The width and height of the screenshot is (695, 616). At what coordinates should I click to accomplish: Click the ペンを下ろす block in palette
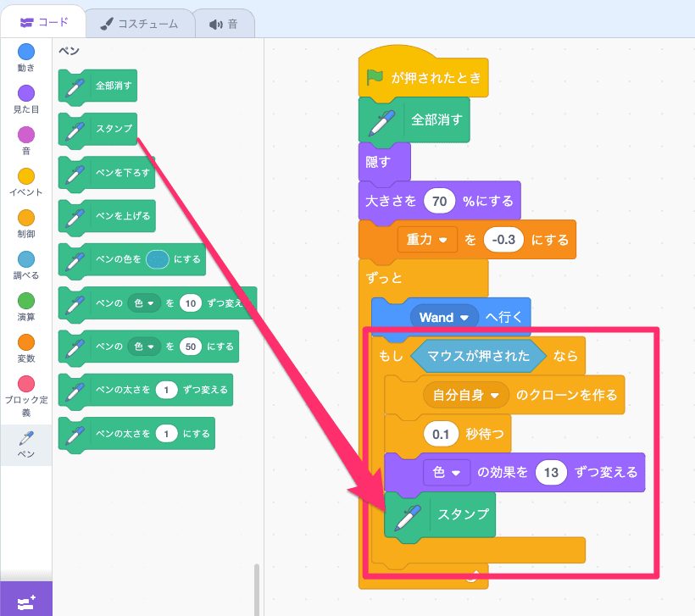coord(122,172)
